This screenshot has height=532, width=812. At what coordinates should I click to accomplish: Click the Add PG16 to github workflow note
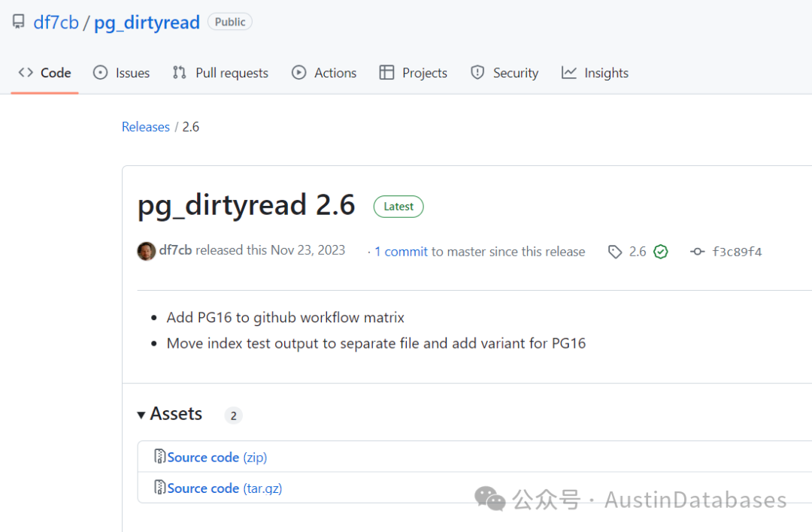286,317
